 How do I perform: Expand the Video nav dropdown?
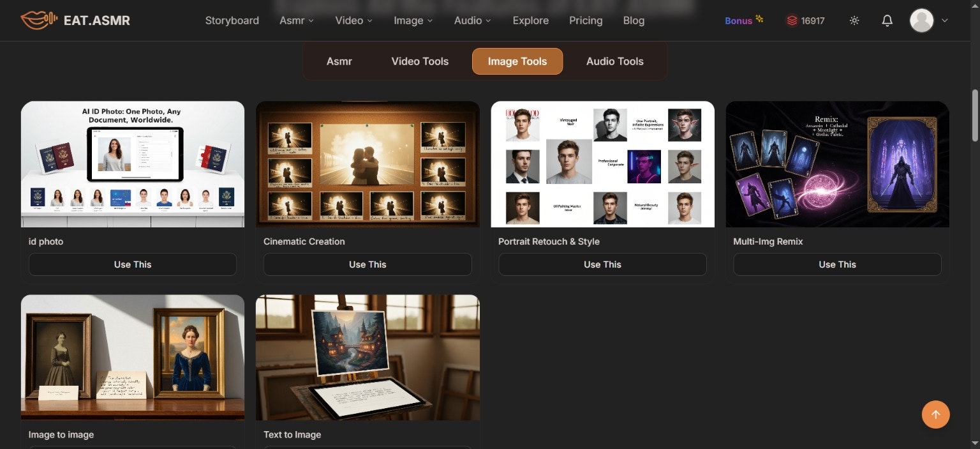pyautogui.click(x=353, y=20)
